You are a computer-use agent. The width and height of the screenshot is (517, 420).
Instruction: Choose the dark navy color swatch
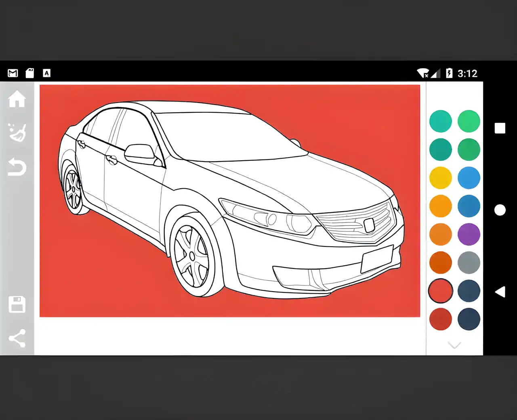click(469, 319)
